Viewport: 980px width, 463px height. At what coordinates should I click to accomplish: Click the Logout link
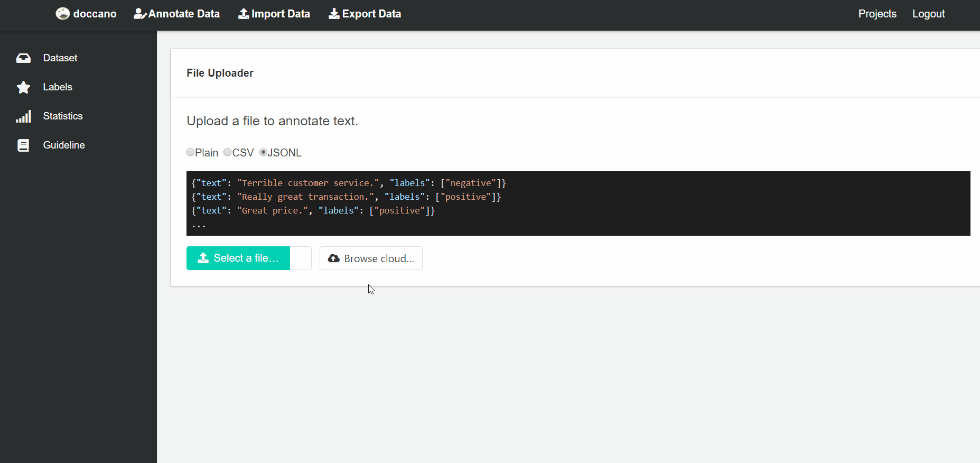click(928, 14)
